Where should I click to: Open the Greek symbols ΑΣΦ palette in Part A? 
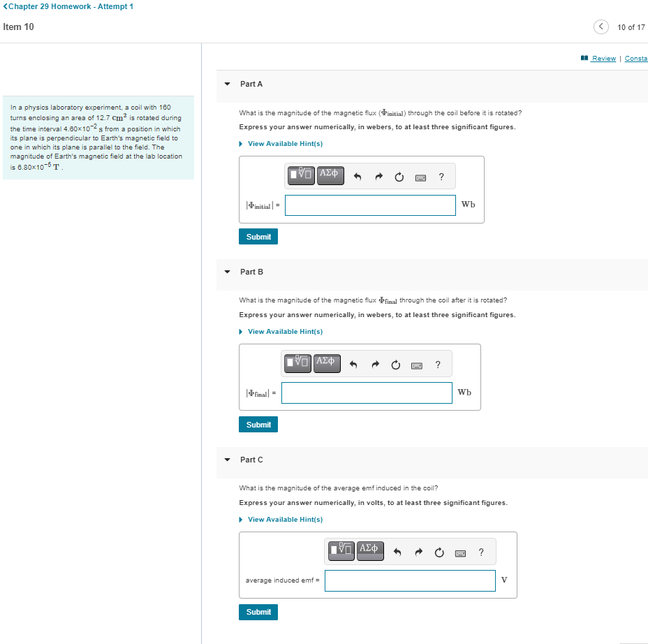[x=330, y=175]
